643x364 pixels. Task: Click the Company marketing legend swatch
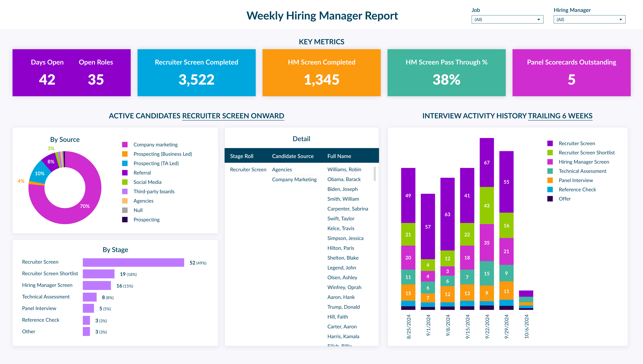(x=125, y=144)
